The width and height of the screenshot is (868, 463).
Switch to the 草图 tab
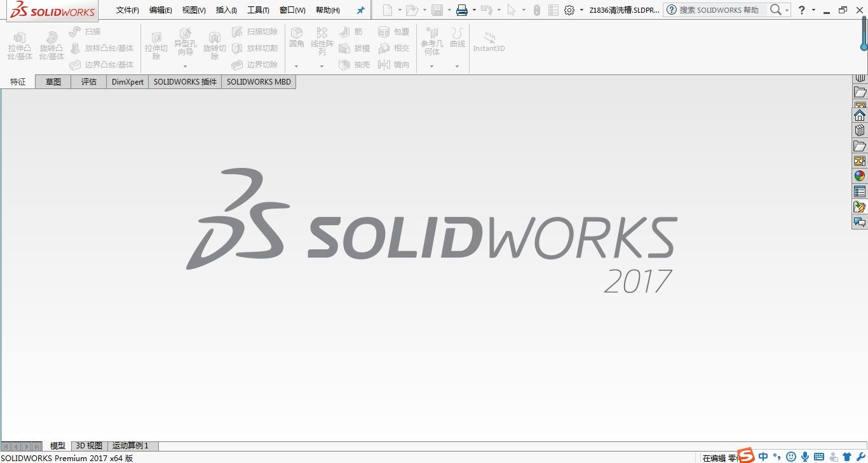(53, 81)
